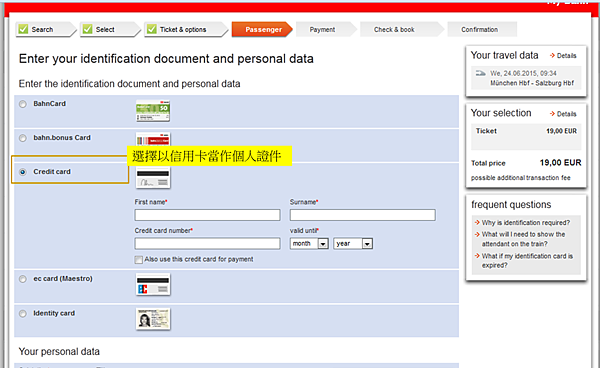Select the Credit card radio button
Viewport: 600px width, 368px height.
[23, 172]
